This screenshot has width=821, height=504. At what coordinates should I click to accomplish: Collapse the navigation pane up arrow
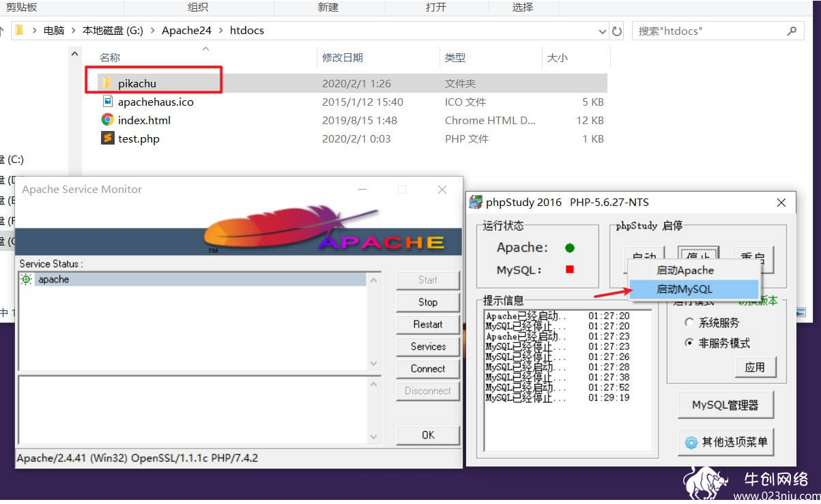click(x=76, y=54)
